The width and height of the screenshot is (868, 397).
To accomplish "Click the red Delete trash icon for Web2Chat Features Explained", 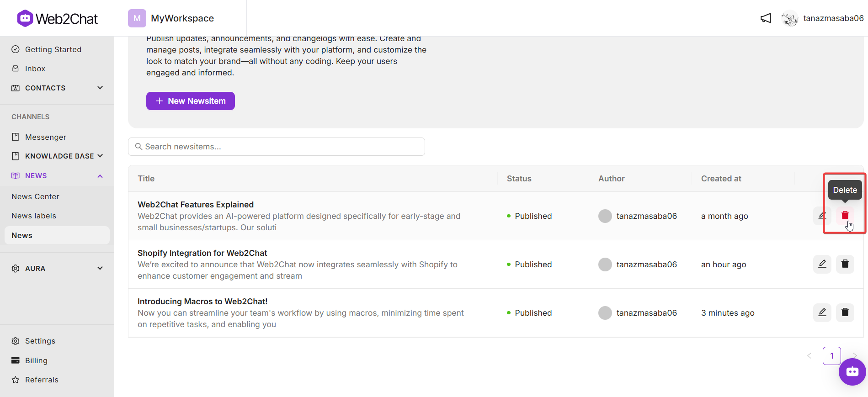I will coord(845,216).
